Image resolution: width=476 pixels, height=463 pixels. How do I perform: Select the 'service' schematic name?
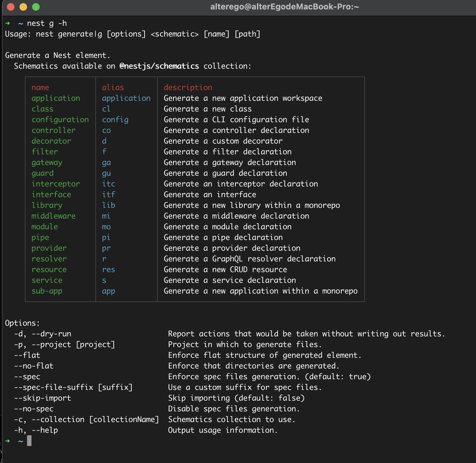[x=47, y=280]
